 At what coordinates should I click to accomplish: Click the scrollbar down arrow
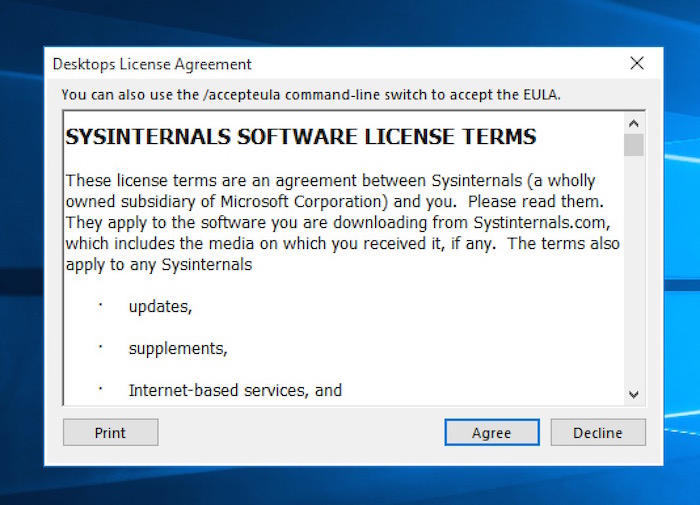pos(633,394)
